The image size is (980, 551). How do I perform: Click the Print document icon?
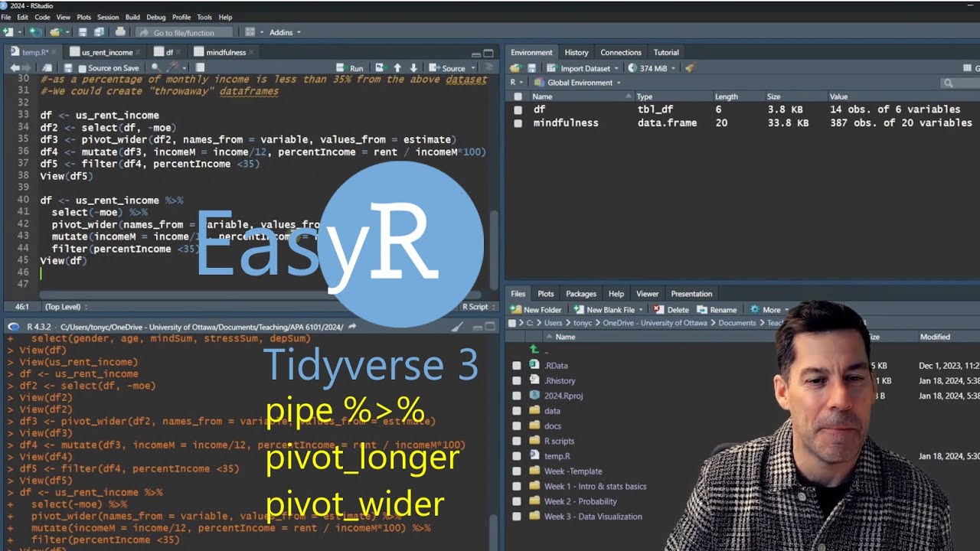pos(120,32)
